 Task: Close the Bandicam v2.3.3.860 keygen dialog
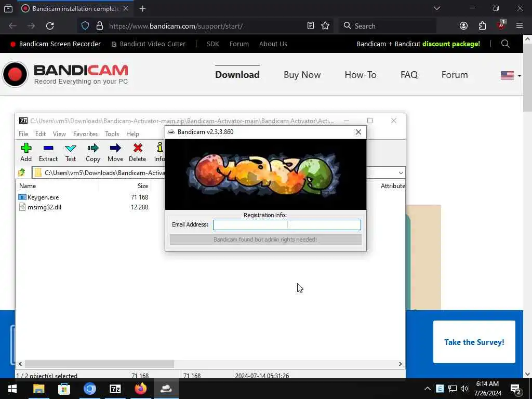(358, 132)
